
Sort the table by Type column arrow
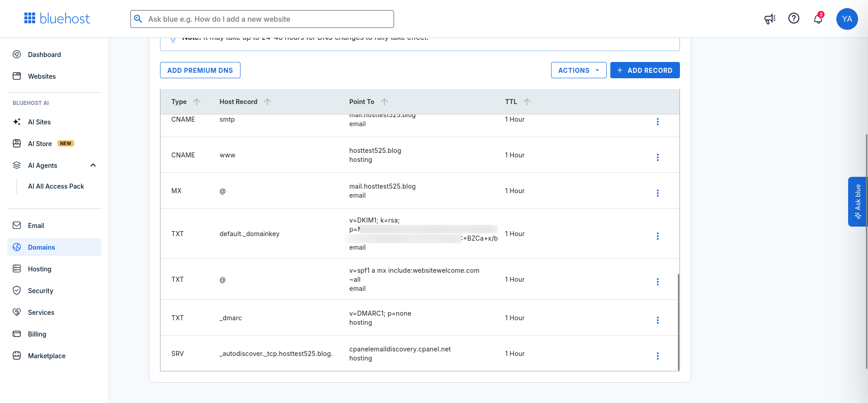(197, 102)
